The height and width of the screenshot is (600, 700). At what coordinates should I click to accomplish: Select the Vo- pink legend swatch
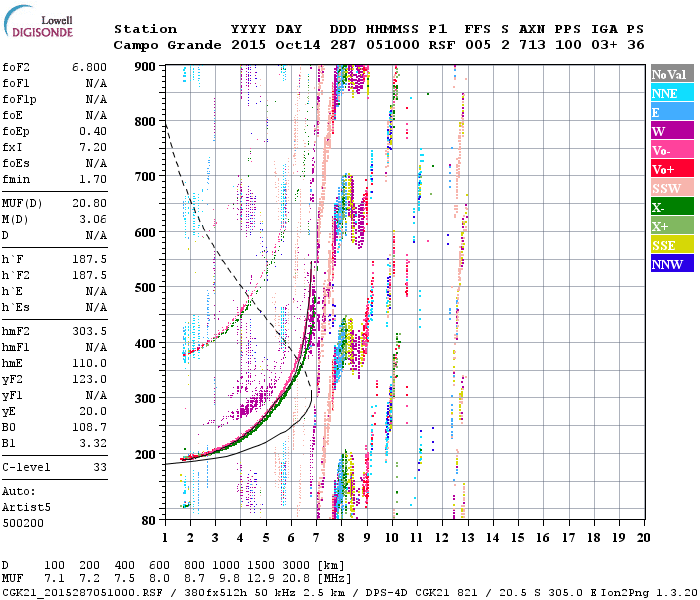pos(672,150)
